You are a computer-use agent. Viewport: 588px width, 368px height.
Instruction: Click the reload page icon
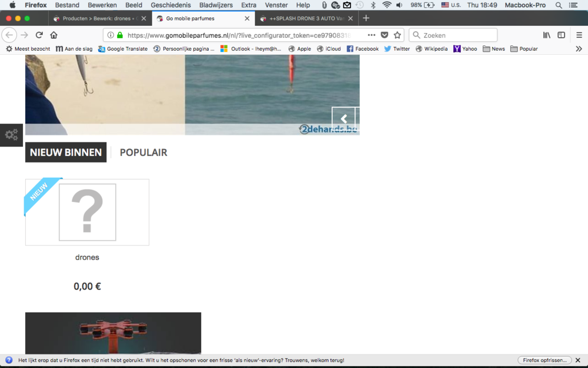pyautogui.click(x=39, y=35)
